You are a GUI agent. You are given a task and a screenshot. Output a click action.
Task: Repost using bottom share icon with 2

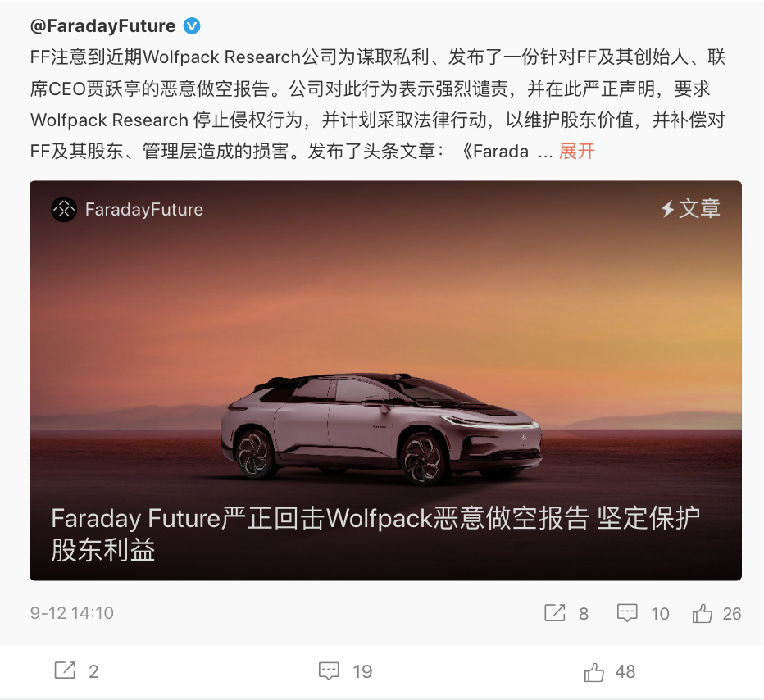point(65,670)
